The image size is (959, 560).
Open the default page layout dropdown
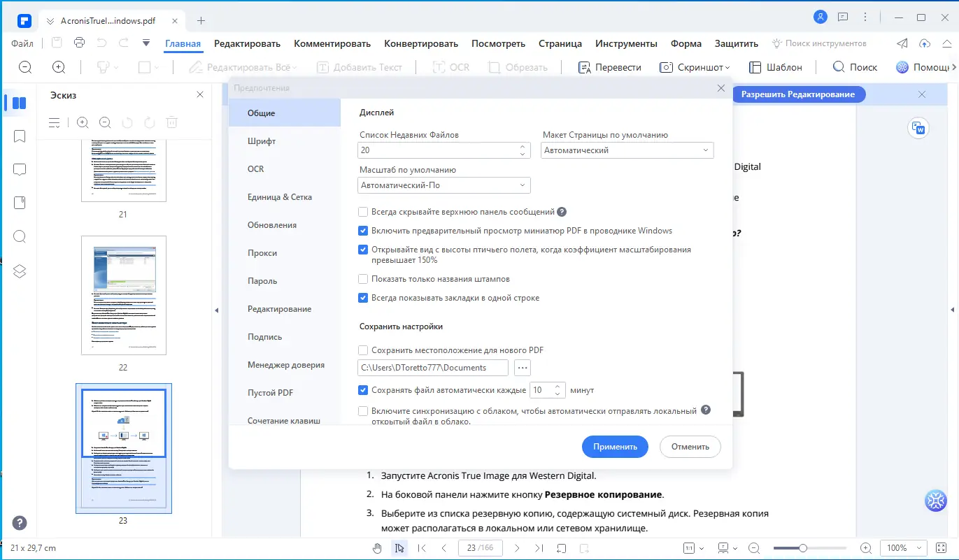(x=626, y=150)
